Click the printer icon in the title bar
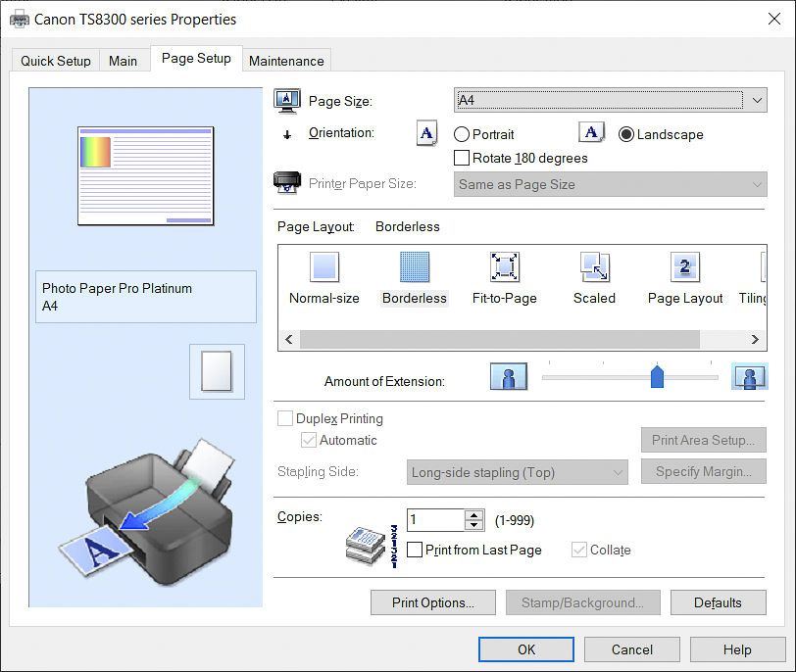This screenshot has width=796, height=672. coord(20,20)
